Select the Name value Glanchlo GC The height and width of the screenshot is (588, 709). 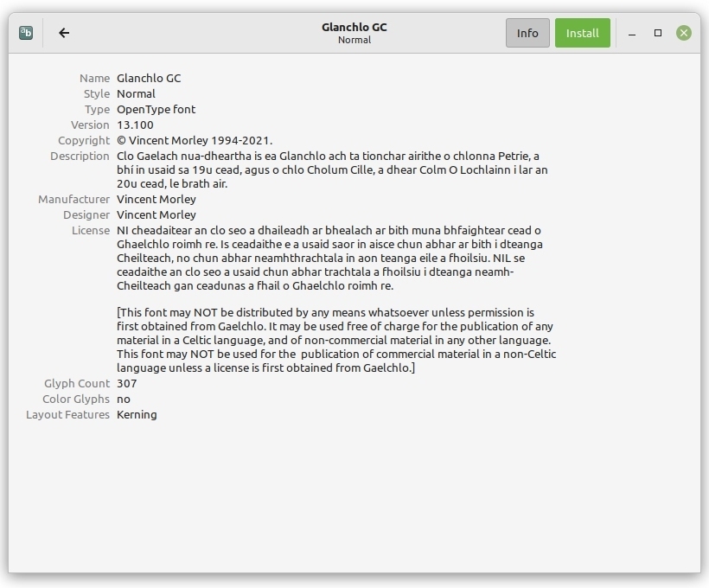149,78
